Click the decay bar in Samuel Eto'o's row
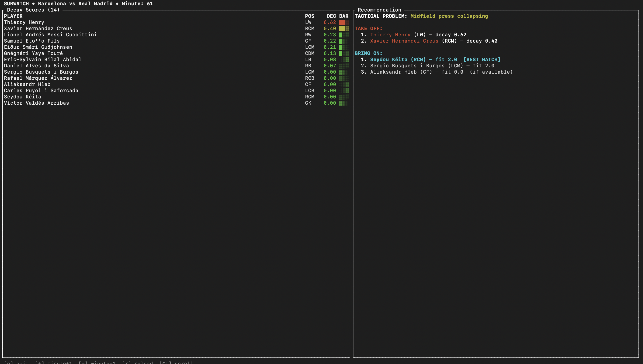643x364 pixels. point(344,41)
